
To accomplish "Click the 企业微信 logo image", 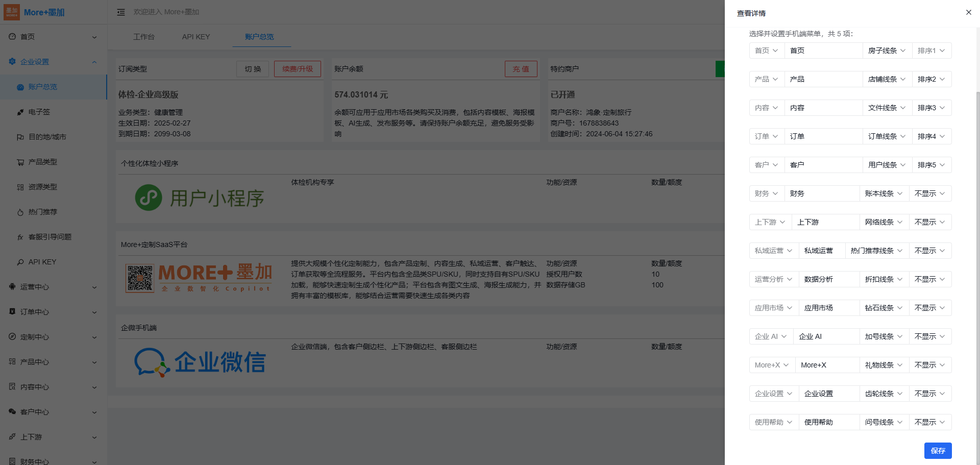I will [200, 362].
